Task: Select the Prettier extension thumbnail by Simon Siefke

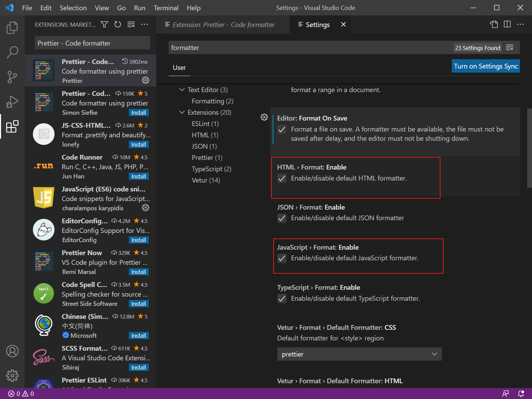Action: [x=44, y=102]
